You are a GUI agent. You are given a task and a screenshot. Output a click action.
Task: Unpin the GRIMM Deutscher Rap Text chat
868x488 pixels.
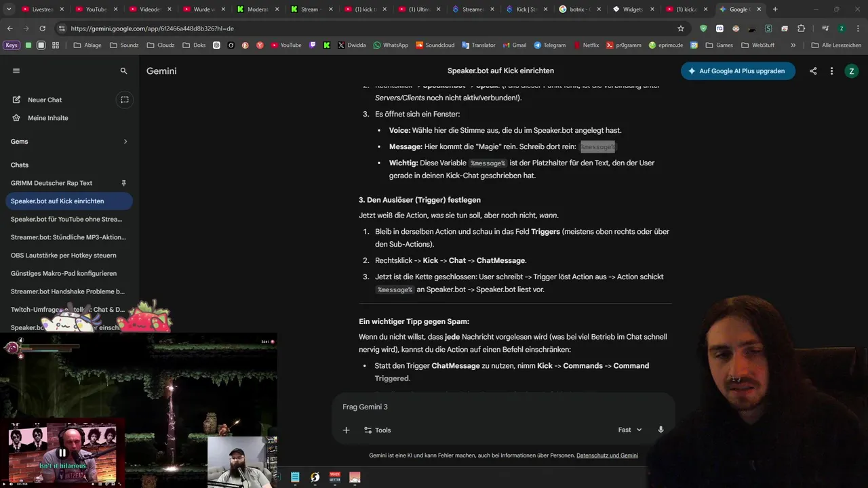tap(123, 183)
